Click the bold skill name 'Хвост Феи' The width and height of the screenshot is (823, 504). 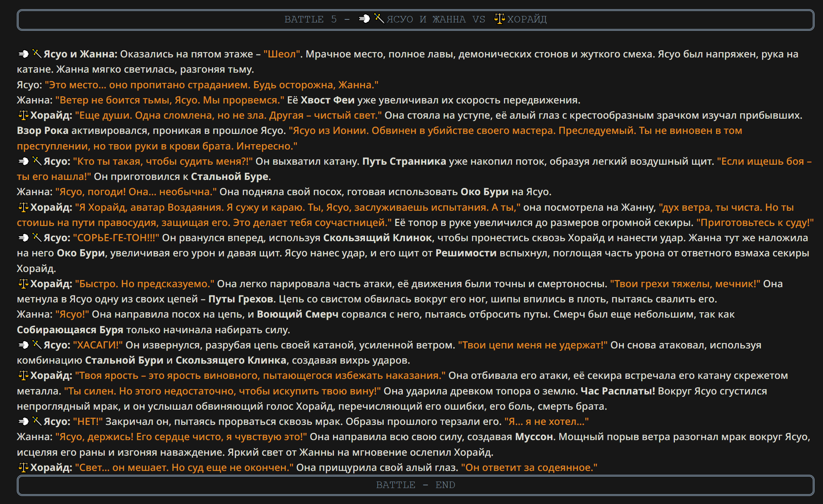click(x=327, y=100)
